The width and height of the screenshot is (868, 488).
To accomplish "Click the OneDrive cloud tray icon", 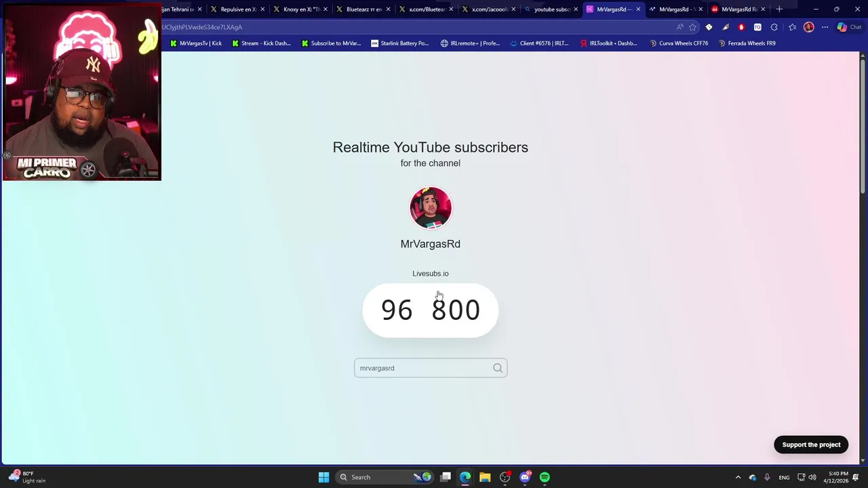I will coord(753,477).
